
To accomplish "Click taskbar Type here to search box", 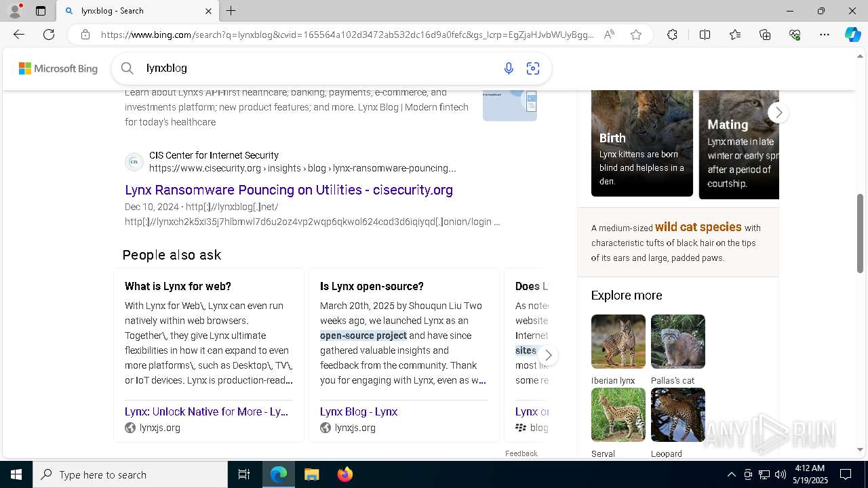I will pos(130,474).
